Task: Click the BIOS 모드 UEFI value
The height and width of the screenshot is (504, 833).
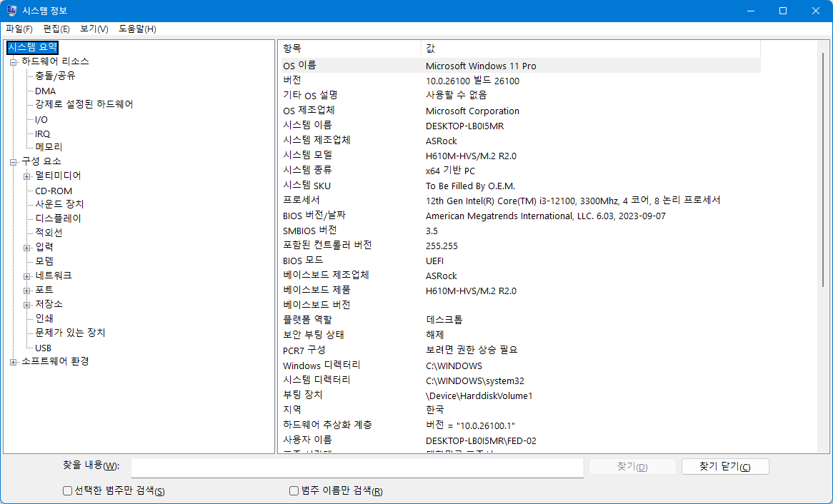Action: click(x=434, y=261)
